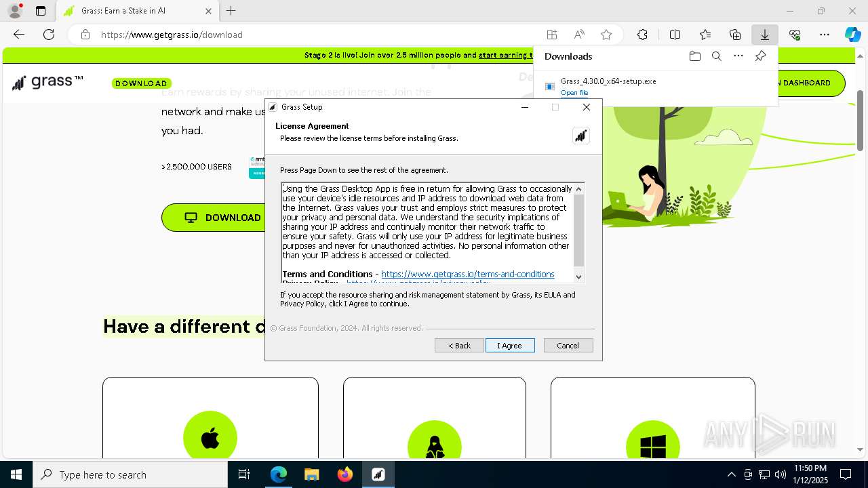Click the start earning link in banner
Screen dimensions: 868x488
[x=505, y=55]
